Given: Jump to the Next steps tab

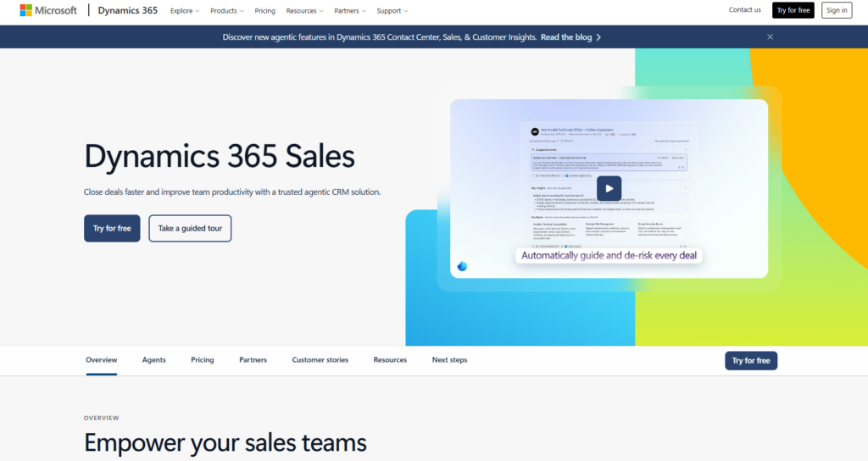Looking at the screenshot, I should click(x=449, y=360).
